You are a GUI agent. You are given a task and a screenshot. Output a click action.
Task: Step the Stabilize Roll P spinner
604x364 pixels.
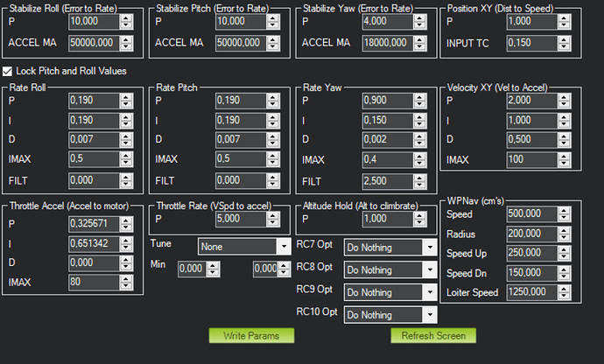(x=126, y=21)
